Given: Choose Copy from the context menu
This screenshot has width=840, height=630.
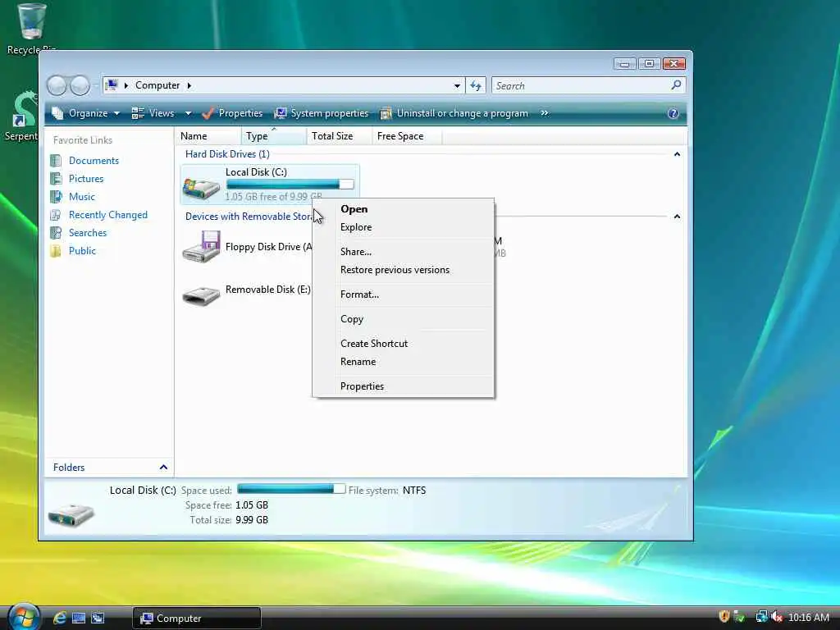Looking at the screenshot, I should tap(403, 319).
